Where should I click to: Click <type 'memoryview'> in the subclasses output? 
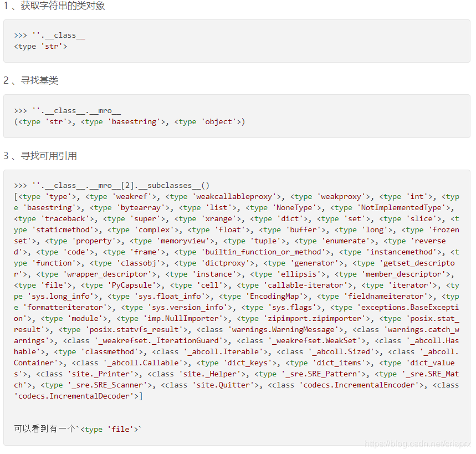click(x=172, y=241)
